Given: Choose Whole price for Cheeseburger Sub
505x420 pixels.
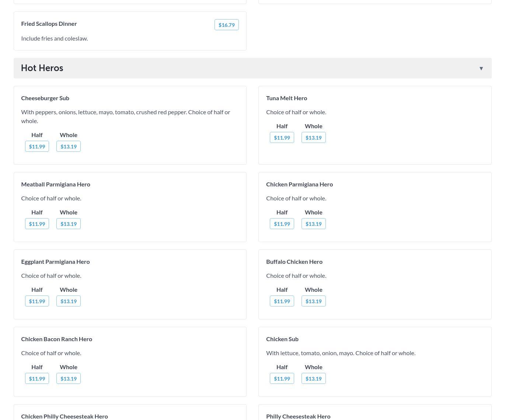Looking at the screenshot, I should [x=69, y=147].
